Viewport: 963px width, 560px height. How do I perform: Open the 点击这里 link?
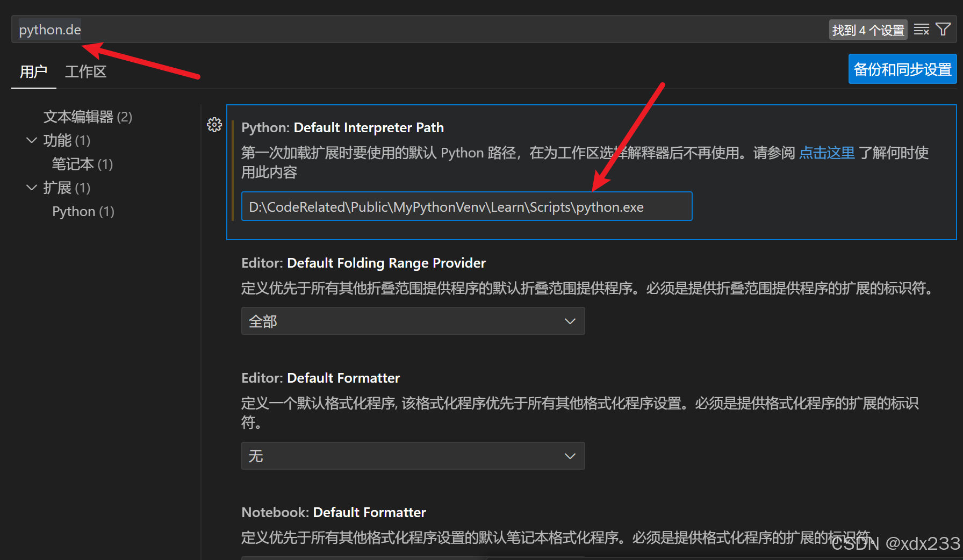[x=827, y=153]
